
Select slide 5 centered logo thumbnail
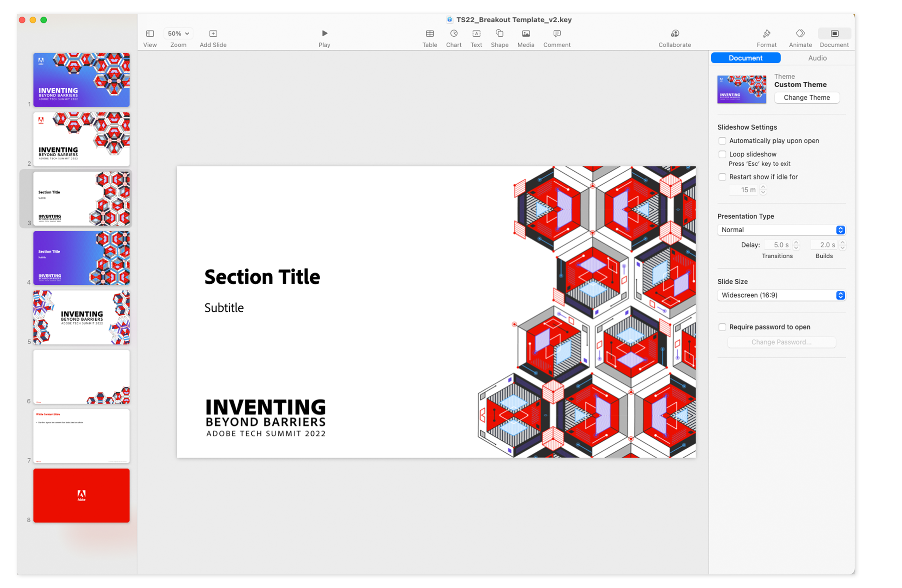point(81,318)
